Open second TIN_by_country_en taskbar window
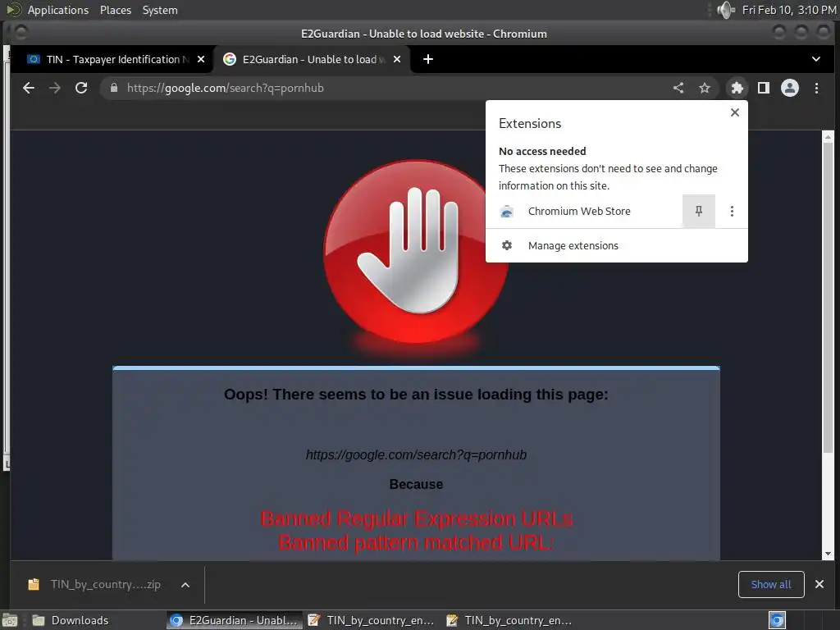Screen dimensions: 840x630 509,620
